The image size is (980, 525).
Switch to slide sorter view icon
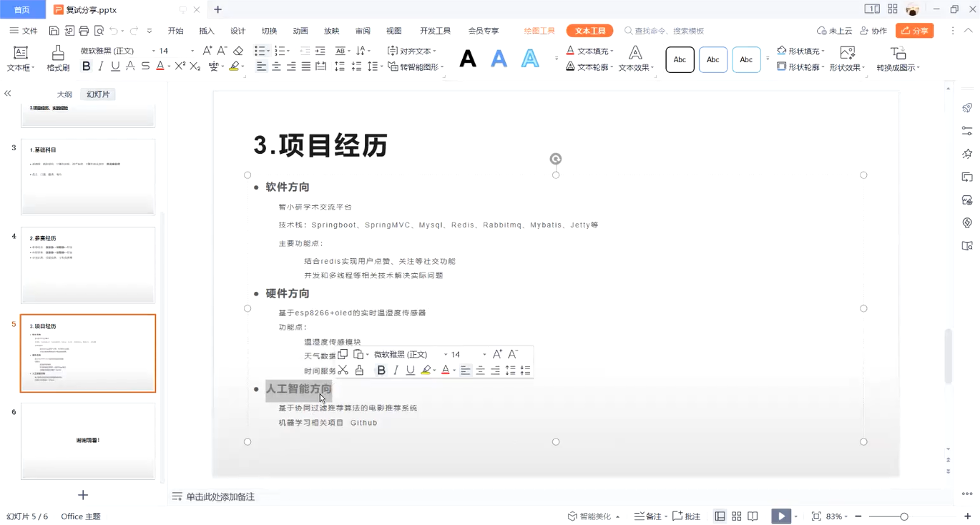click(736, 516)
